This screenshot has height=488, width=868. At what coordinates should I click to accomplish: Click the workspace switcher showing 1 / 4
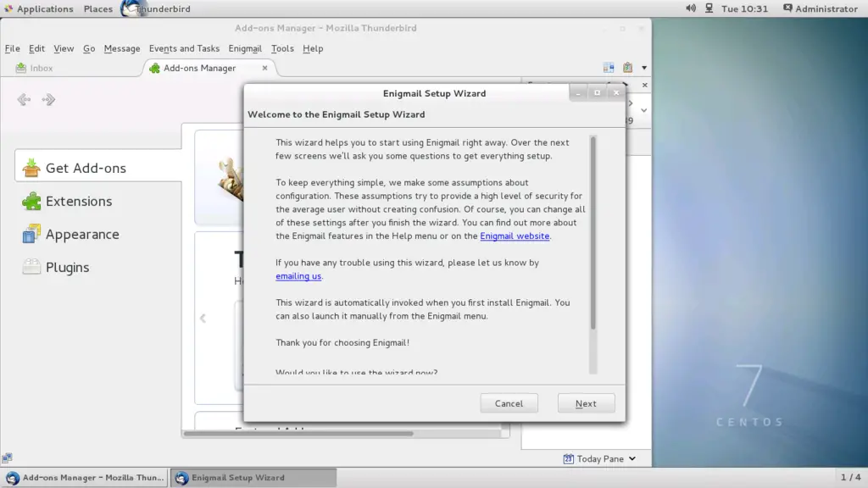pos(850,477)
